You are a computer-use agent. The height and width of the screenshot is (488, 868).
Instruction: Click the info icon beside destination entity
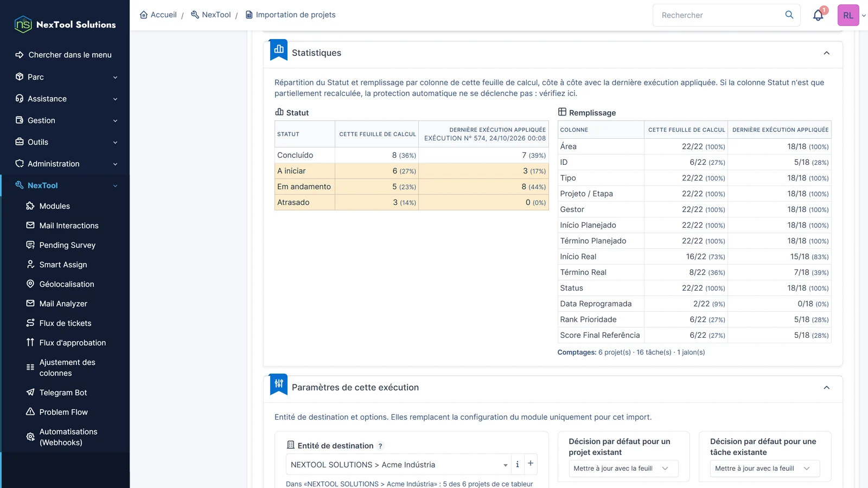pyautogui.click(x=518, y=464)
